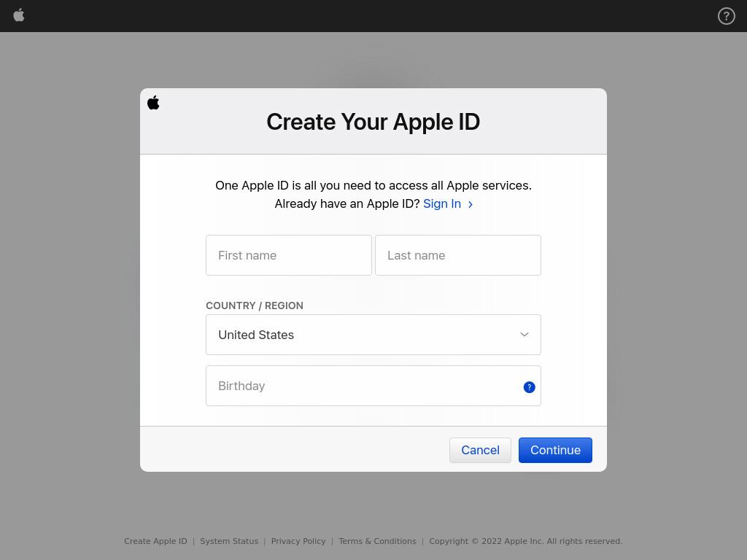
Task: Click into the Birthday field
Action: pyautogui.click(x=373, y=386)
